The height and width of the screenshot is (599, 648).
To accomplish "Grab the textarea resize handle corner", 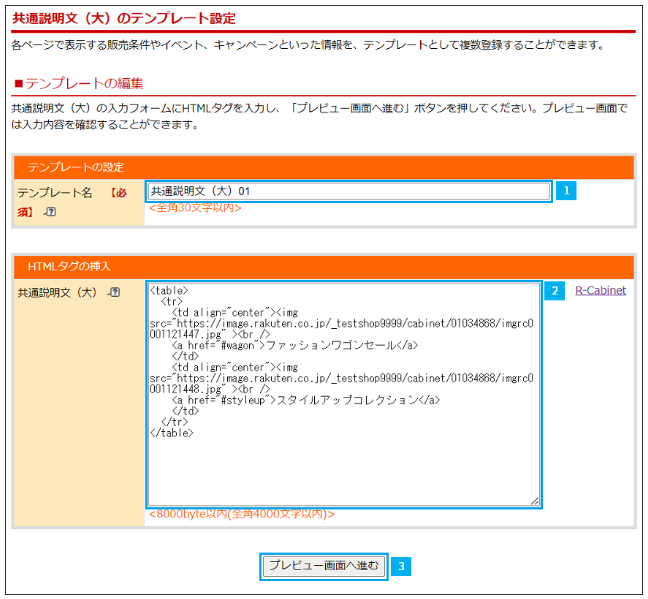I will click(x=535, y=500).
